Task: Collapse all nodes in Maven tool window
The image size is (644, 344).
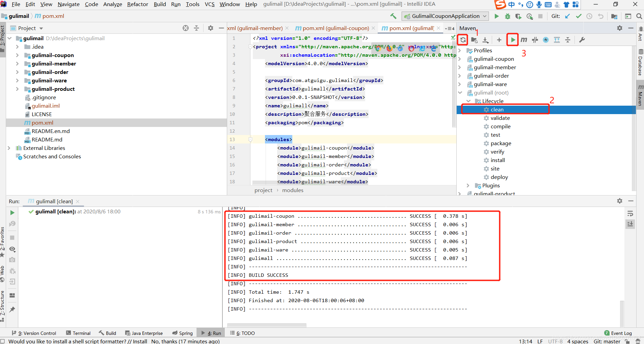Action: tap(568, 40)
